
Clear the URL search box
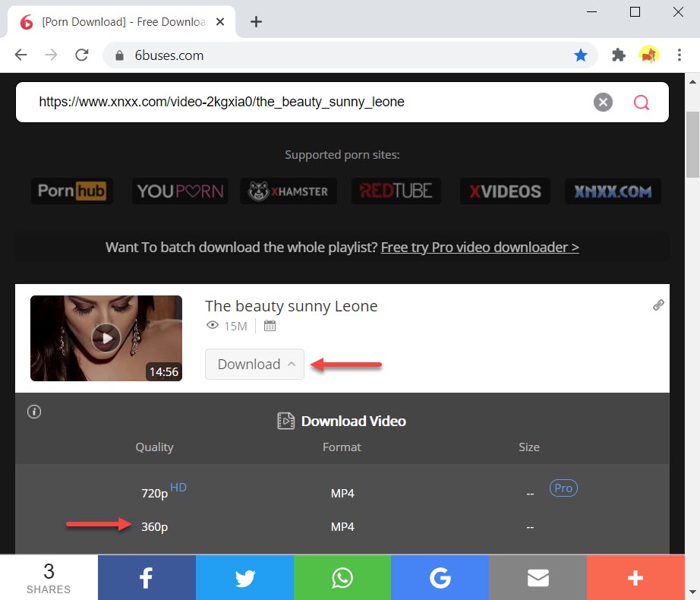click(603, 103)
